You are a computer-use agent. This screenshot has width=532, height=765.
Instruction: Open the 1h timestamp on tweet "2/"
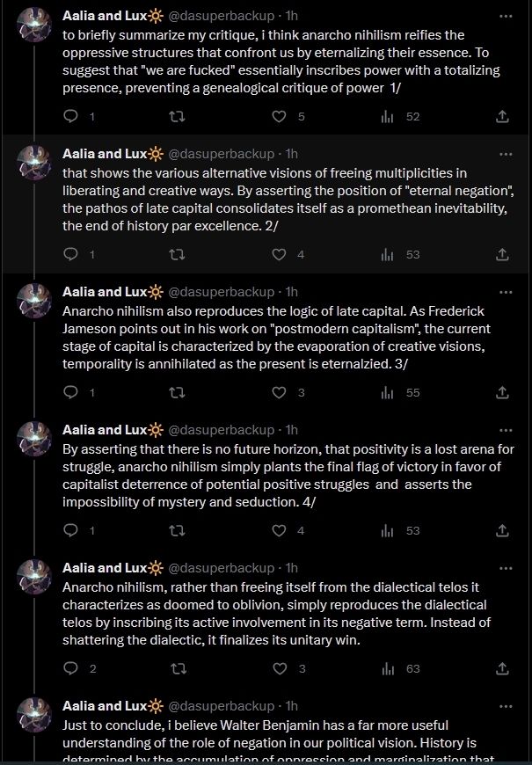pyautogui.click(x=292, y=154)
